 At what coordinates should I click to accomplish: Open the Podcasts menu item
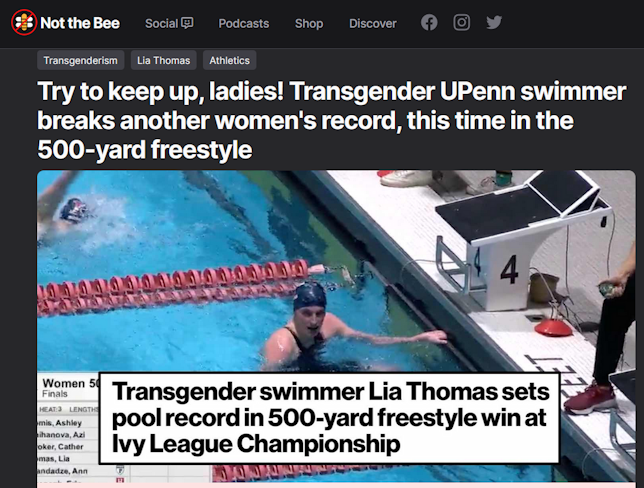point(244,23)
